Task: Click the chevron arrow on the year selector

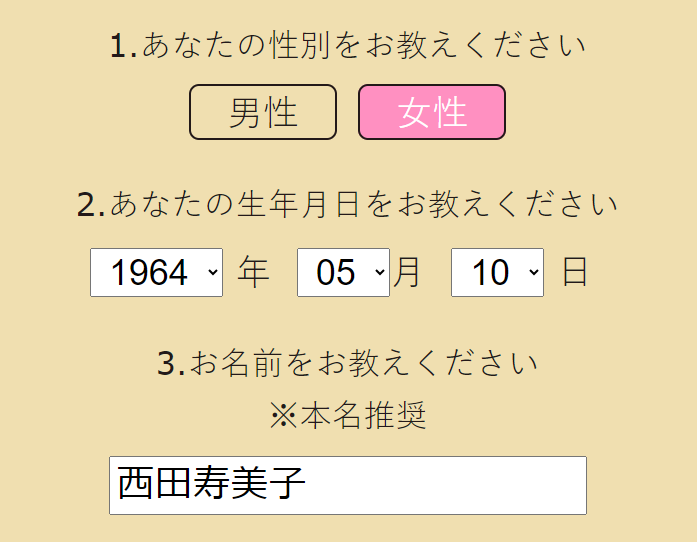Action: click(211, 273)
